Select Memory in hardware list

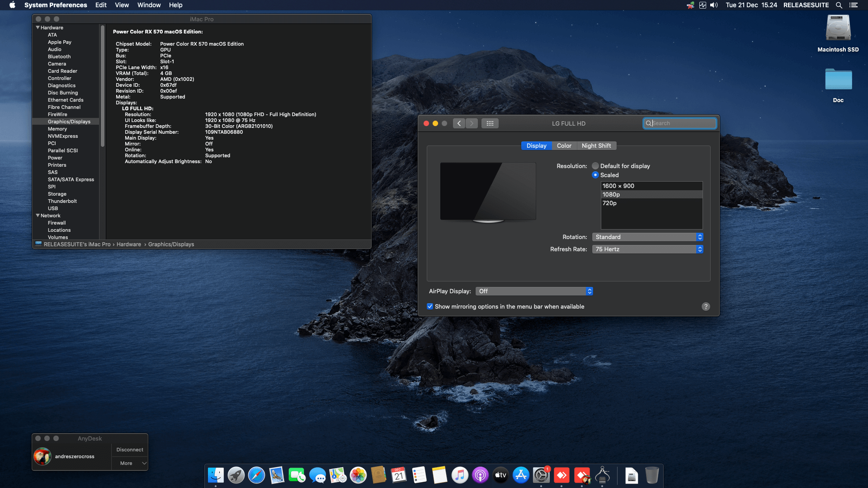point(57,129)
